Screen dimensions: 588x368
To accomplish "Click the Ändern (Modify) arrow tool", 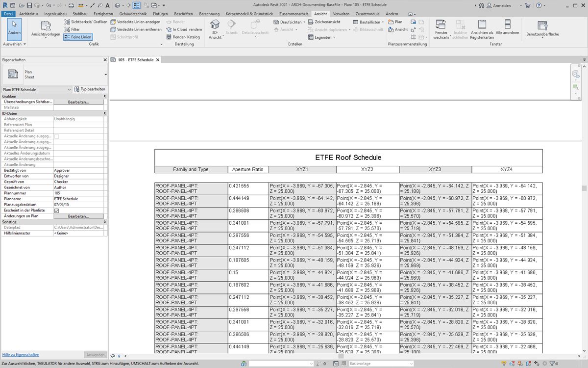I will [14, 28].
